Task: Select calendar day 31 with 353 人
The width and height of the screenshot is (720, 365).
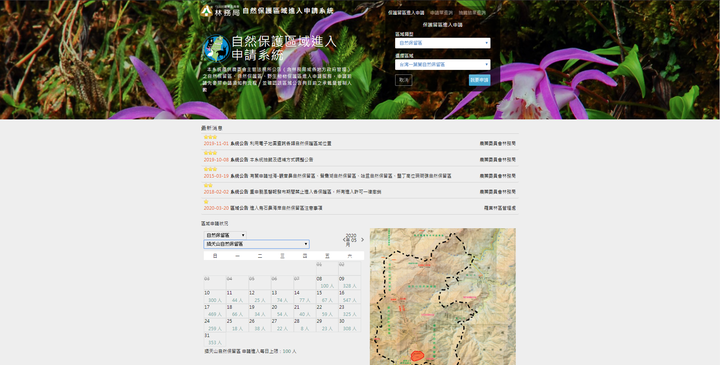Action: (x=214, y=339)
